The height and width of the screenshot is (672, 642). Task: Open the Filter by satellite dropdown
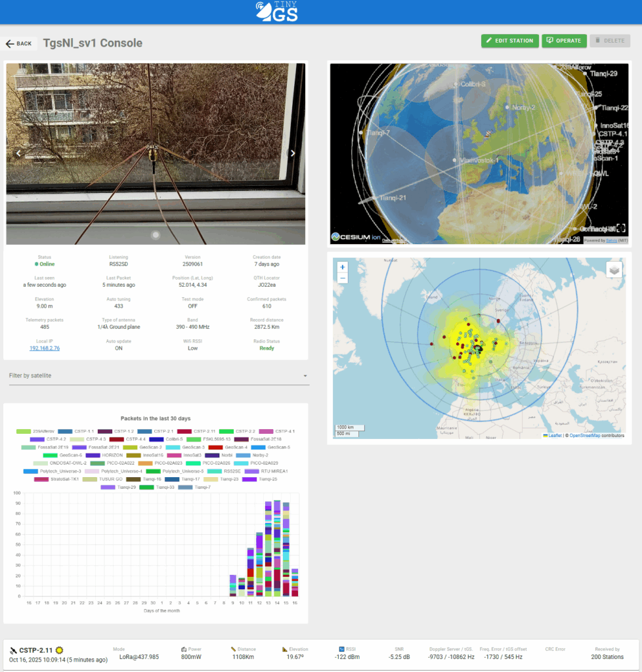(156, 375)
